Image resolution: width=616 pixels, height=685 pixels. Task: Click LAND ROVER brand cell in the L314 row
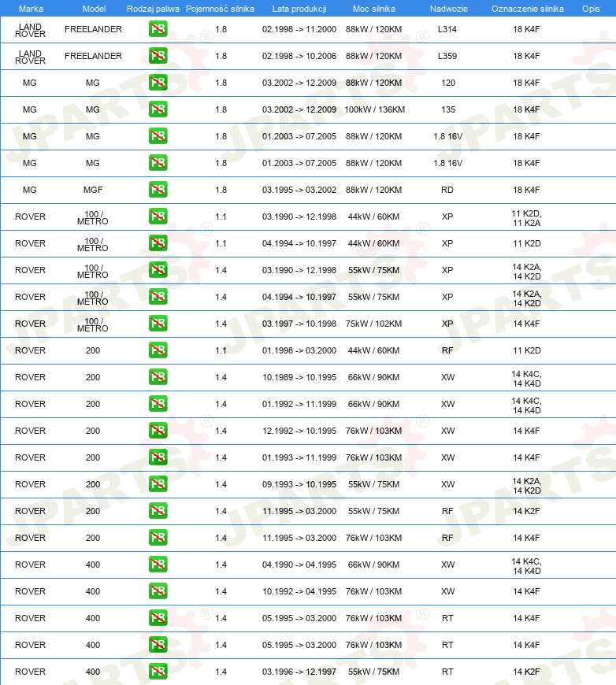point(30,30)
